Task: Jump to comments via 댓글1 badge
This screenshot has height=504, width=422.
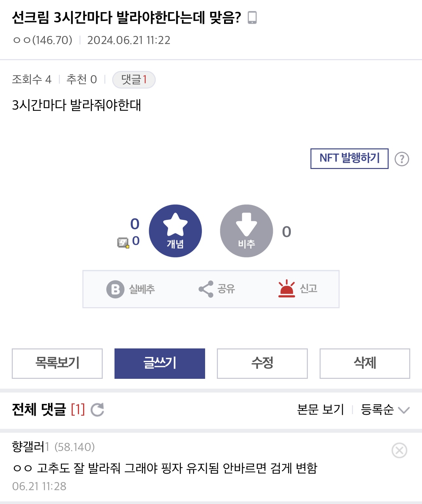Action: [x=134, y=79]
